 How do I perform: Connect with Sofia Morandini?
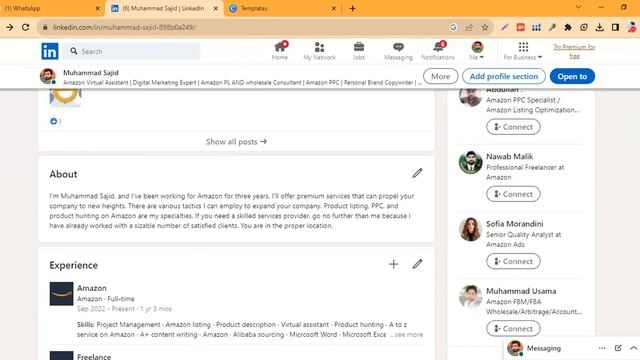(513, 261)
